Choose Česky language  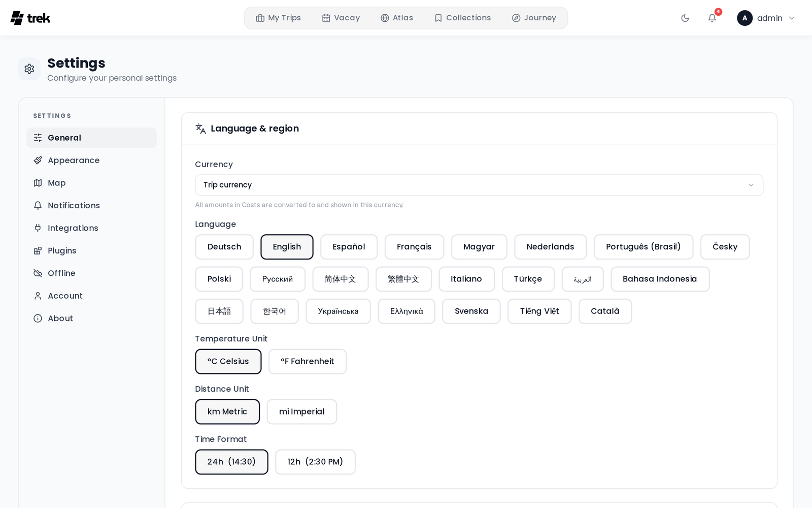(725, 247)
